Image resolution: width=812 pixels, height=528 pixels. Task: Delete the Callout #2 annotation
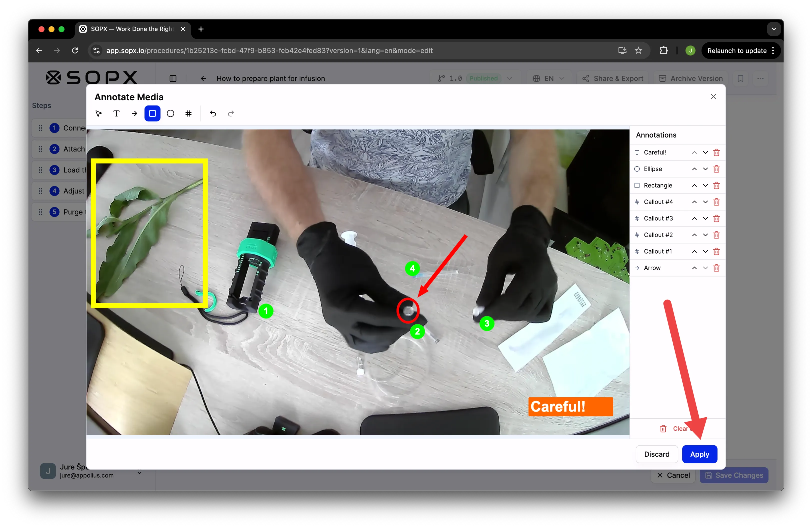716,235
